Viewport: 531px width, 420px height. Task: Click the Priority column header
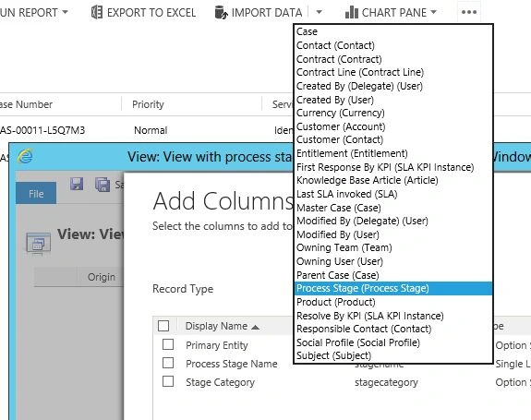(x=148, y=104)
